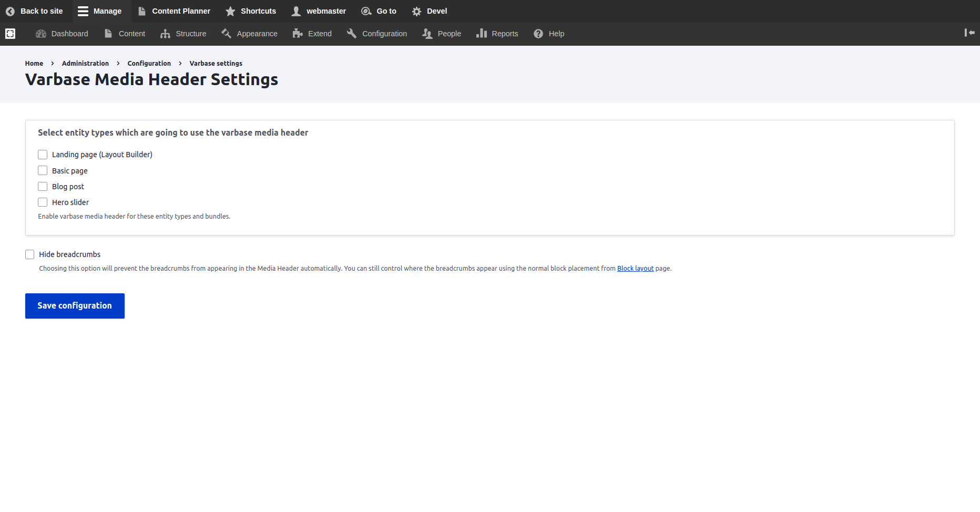
Task: Click the Go to label
Action: click(x=386, y=11)
